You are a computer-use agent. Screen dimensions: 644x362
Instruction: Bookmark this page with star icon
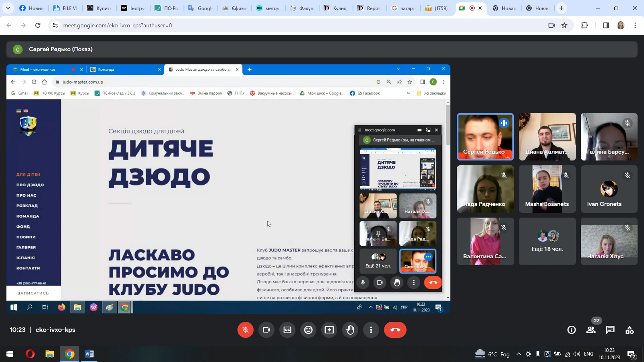point(564,25)
